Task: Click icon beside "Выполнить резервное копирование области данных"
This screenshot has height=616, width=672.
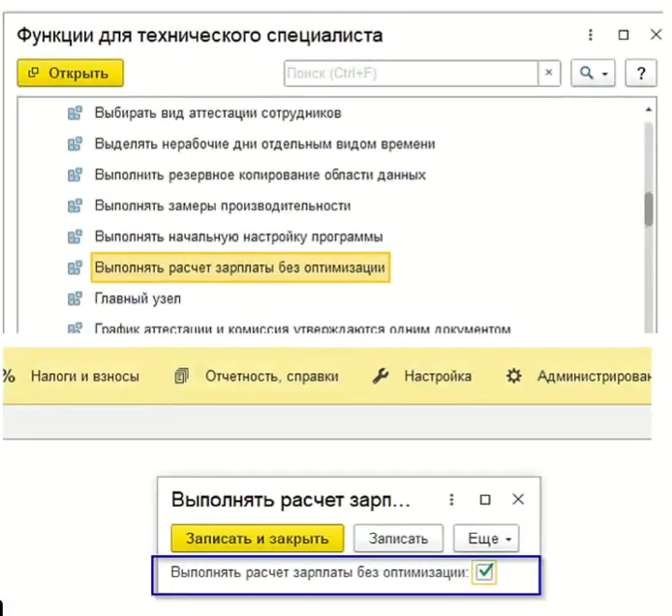Action: pos(75,175)
